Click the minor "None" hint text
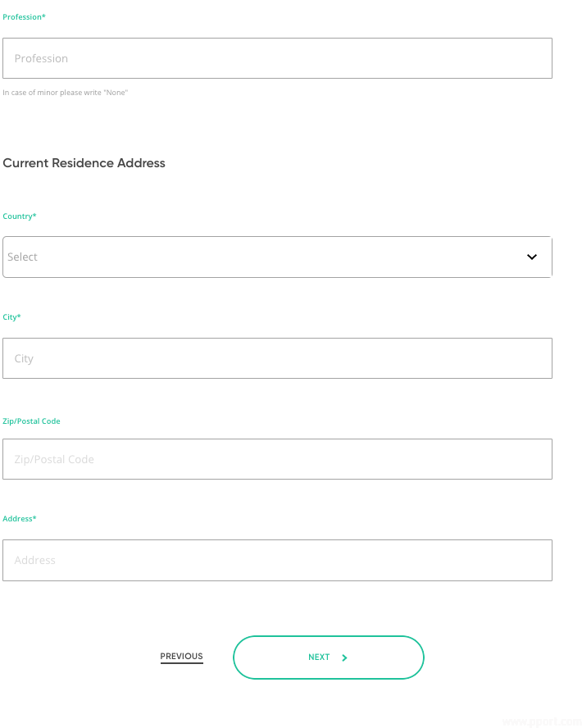582x728 pixels. pyautogui.click(x=66, y=93)
